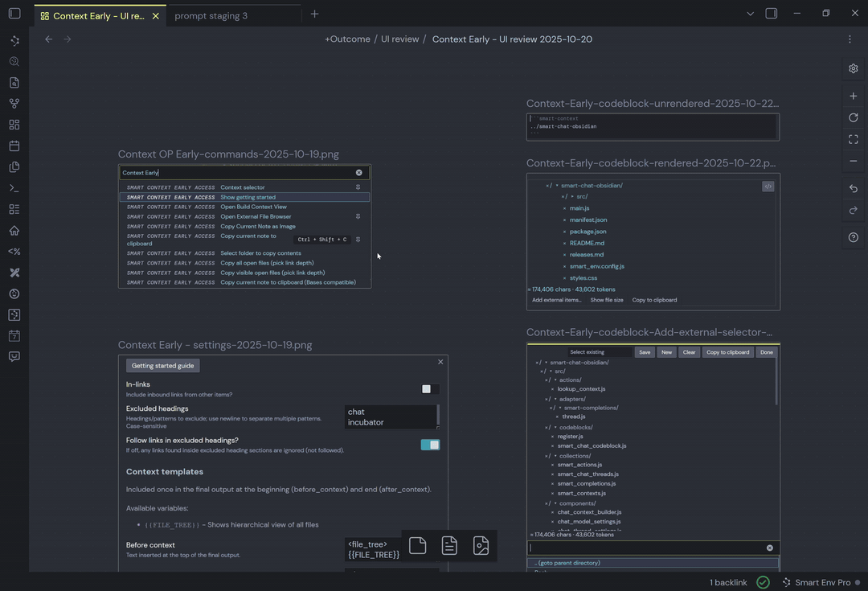Open the tab list dropdown chevron

click(x=750, y=14)
